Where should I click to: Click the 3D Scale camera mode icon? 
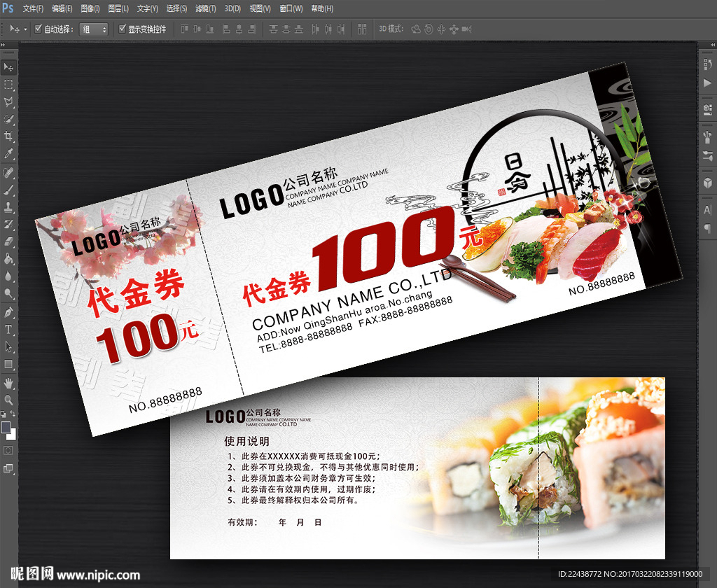tap(466, 29)
